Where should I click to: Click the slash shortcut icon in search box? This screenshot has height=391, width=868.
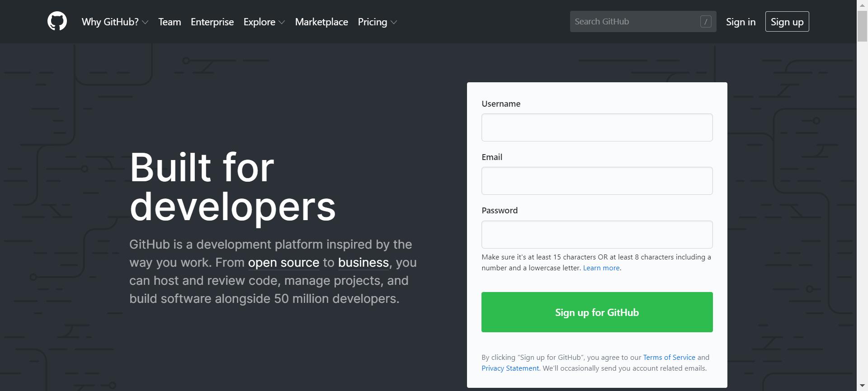(x=706, y=21)
